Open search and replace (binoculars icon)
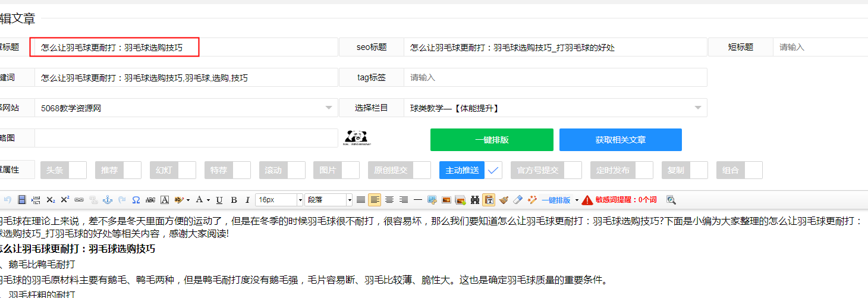The height and width of the screenshot is (298, 868). tap(475, 200)
